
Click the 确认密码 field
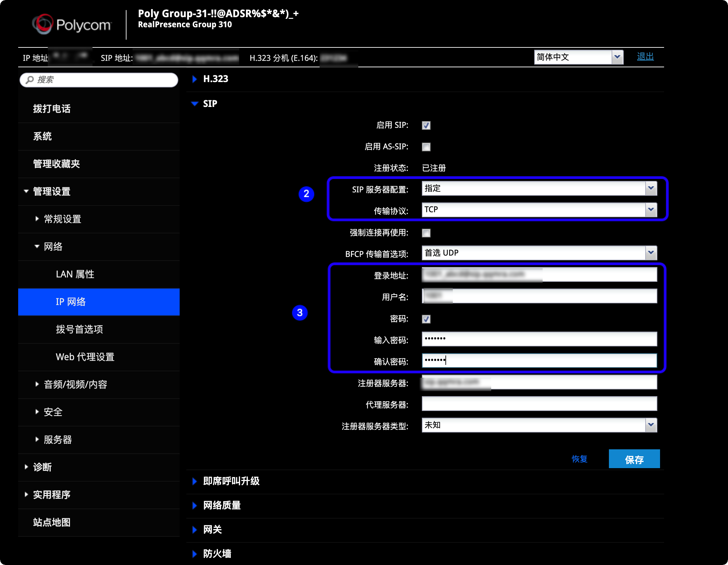pyautogui.click(x=539, y=361)
